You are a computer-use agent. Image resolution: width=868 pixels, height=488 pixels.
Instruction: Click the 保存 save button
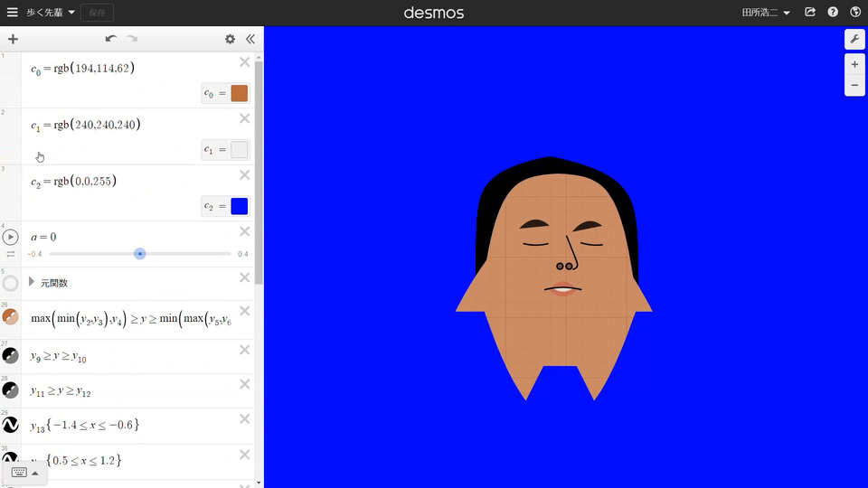[x=97, y=13]
